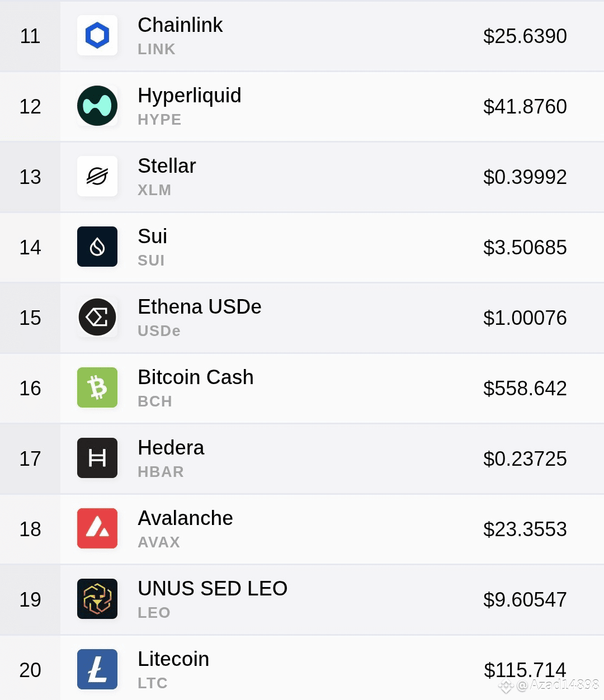
Task: Open the Chainlink hexagon logo icon
Action: 97,35
